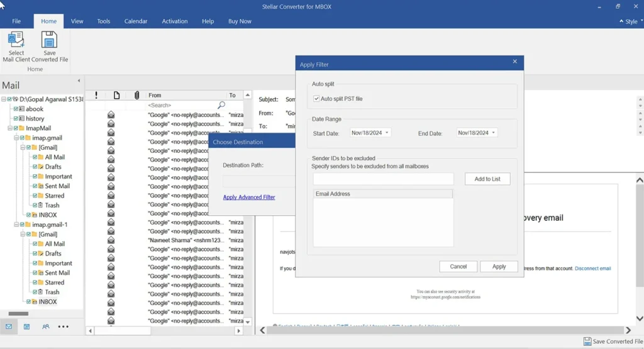Image resolution: width=644 pixels, height=349 pixels.
Task: Cancel the Apply Filter dialog
Action: pos(458,267)
